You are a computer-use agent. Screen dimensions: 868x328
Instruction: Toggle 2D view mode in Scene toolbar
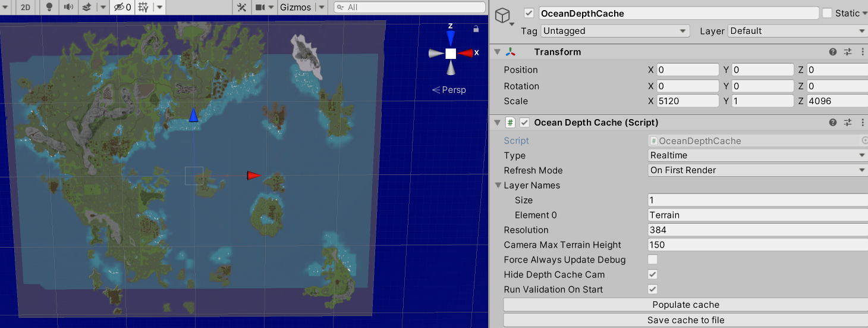(26, 7)
